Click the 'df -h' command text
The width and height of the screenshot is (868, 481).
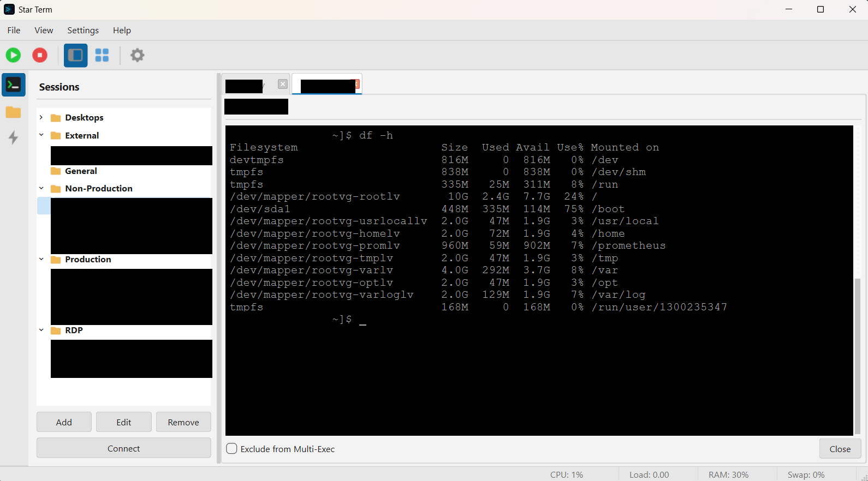(376, 135)
